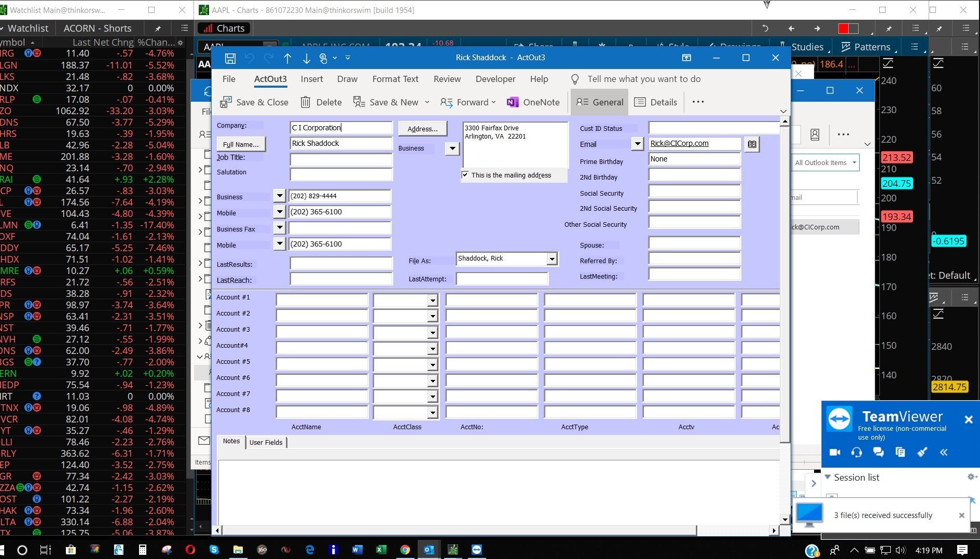This screenshot has width=980, height=559.
Task: Click the TeamViewer whiteboard brush icon
Action: pyautogui.click(x=922, y=452)
